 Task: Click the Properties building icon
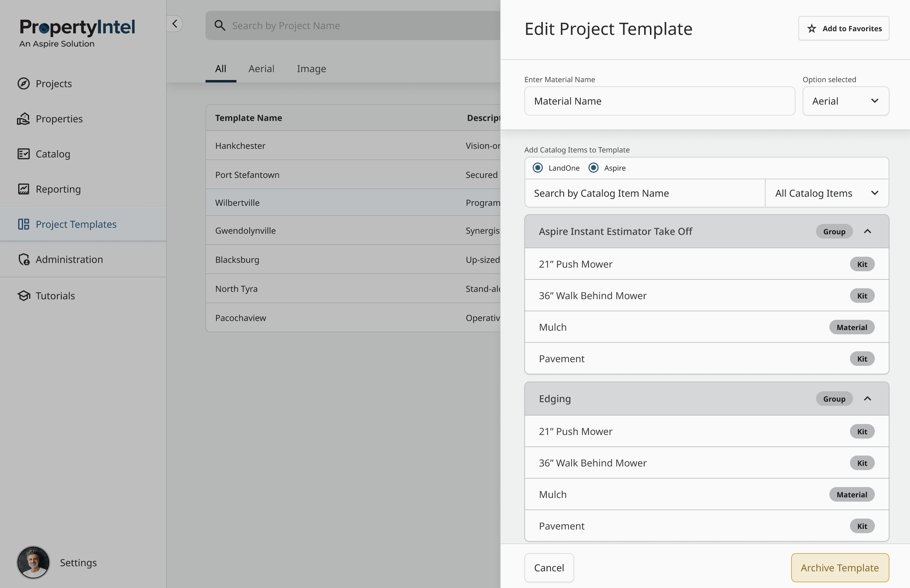tap(23, 119)
